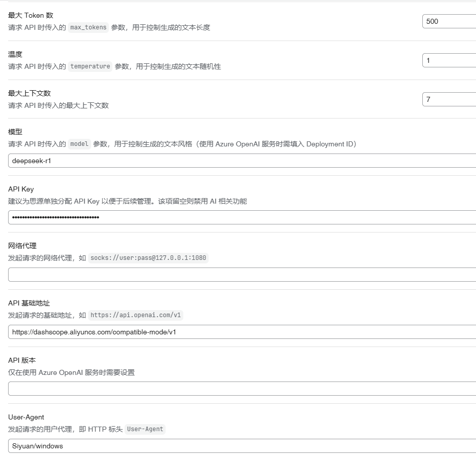
Task: Click the empty network proxy input box
Action: point(242,275)
